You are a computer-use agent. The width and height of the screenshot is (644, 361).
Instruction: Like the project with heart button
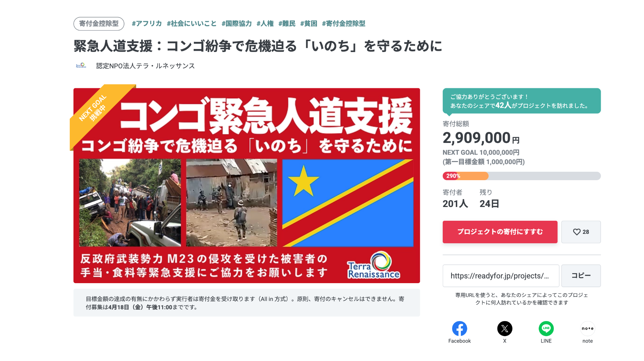581,232
